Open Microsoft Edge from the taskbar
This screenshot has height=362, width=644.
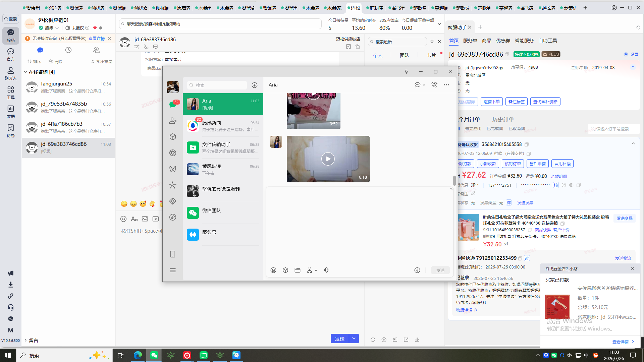138,355
